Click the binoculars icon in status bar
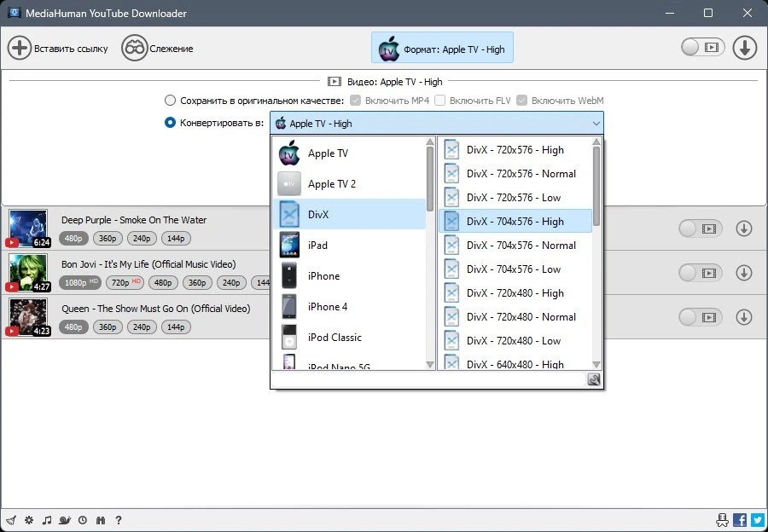 [101, 520]
